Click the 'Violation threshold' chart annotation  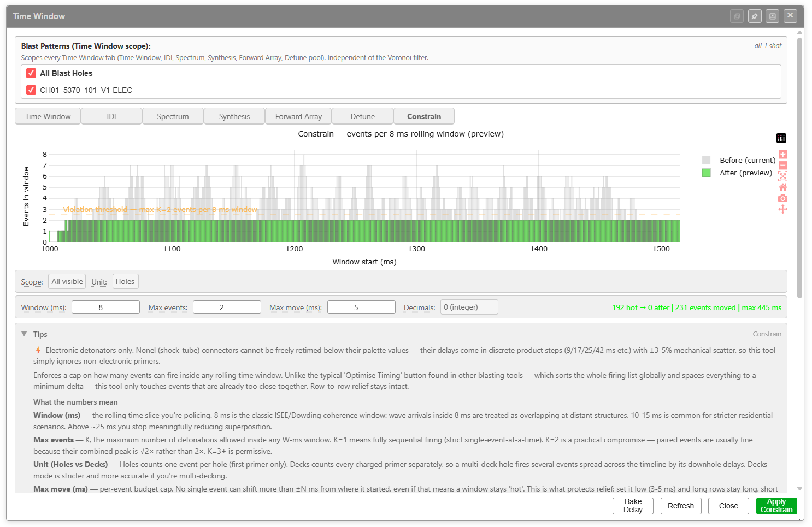click(x=95, y=209)
